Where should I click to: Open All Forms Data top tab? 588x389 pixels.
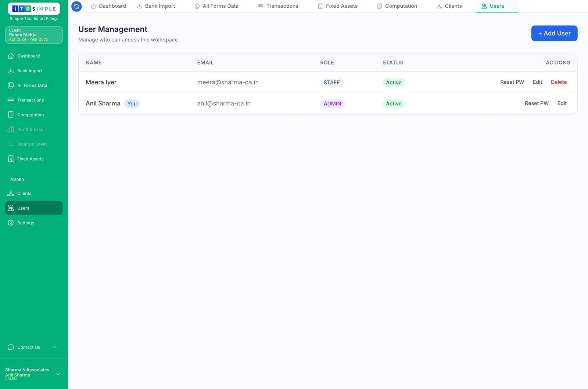[x=217, y=6]
